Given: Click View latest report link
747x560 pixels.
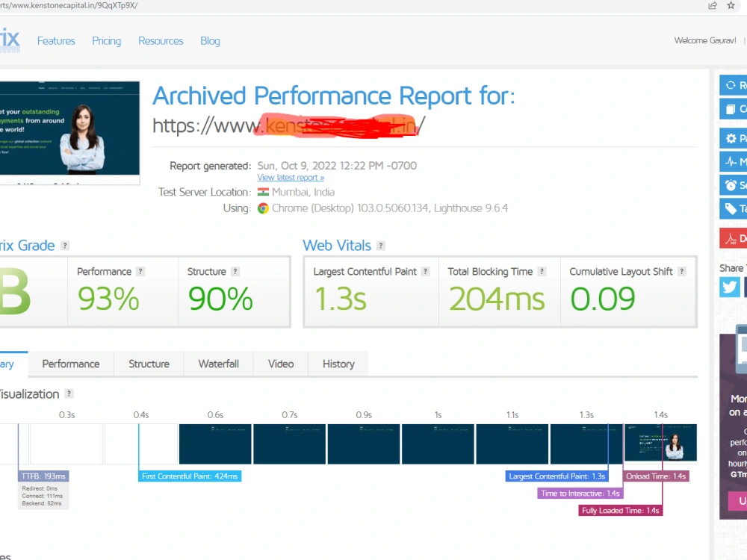Looking at the screenshot, I should [291, 178].
